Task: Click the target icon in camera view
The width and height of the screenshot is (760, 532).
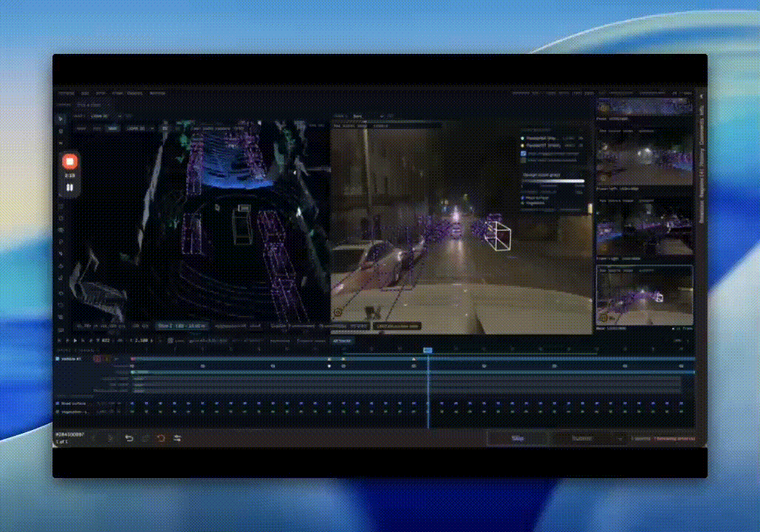Action: [x=338, y=313]
